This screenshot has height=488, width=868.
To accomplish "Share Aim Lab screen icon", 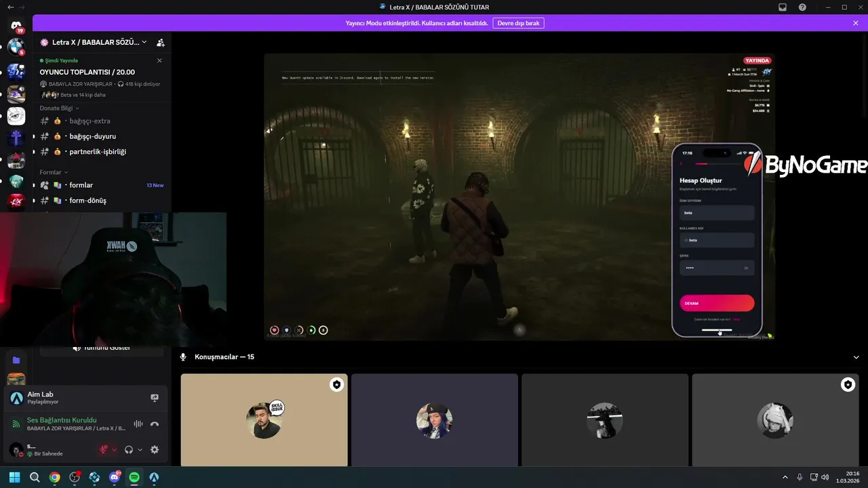I will pos(154,398).
